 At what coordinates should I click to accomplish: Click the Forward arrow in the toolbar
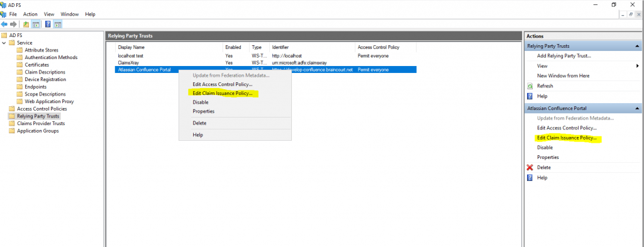click(13, 25)
